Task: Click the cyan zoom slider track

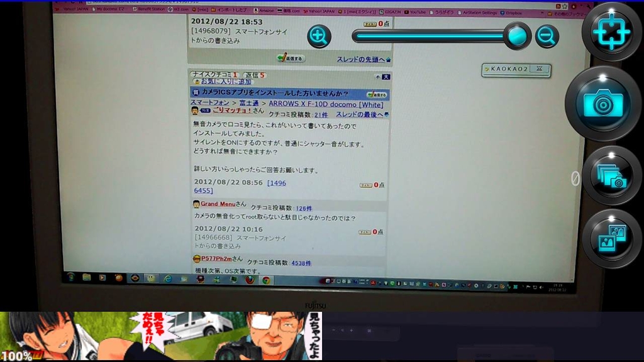Action: (429, 36)
